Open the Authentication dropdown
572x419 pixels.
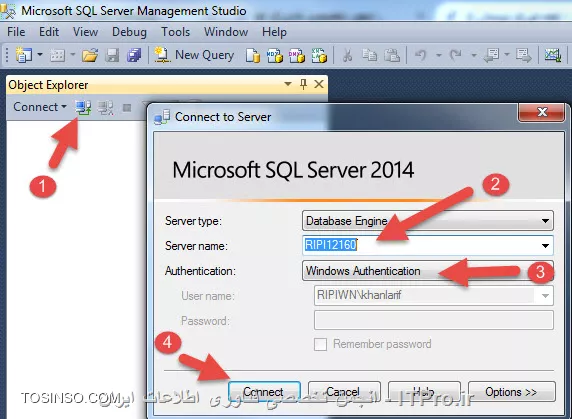428,271
